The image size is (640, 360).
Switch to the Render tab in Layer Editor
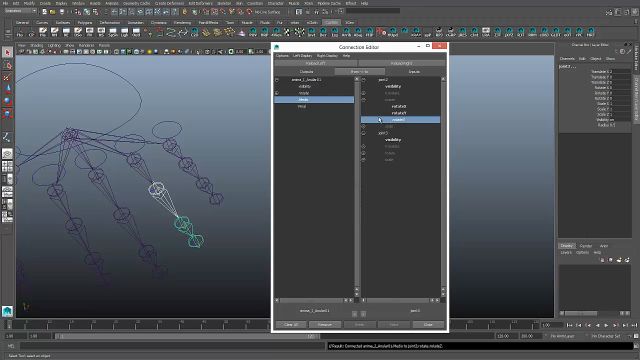coord(586,246)
